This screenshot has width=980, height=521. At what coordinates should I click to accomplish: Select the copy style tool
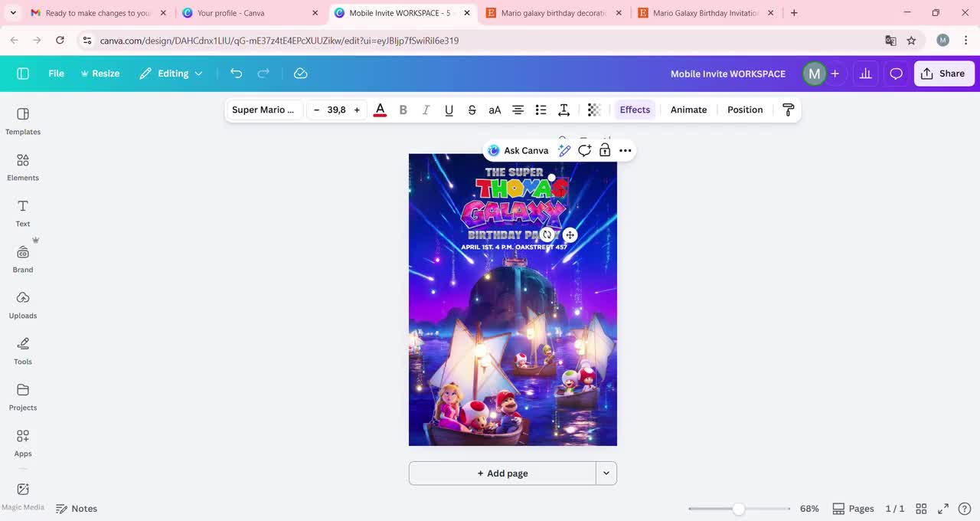coord(788,110)
